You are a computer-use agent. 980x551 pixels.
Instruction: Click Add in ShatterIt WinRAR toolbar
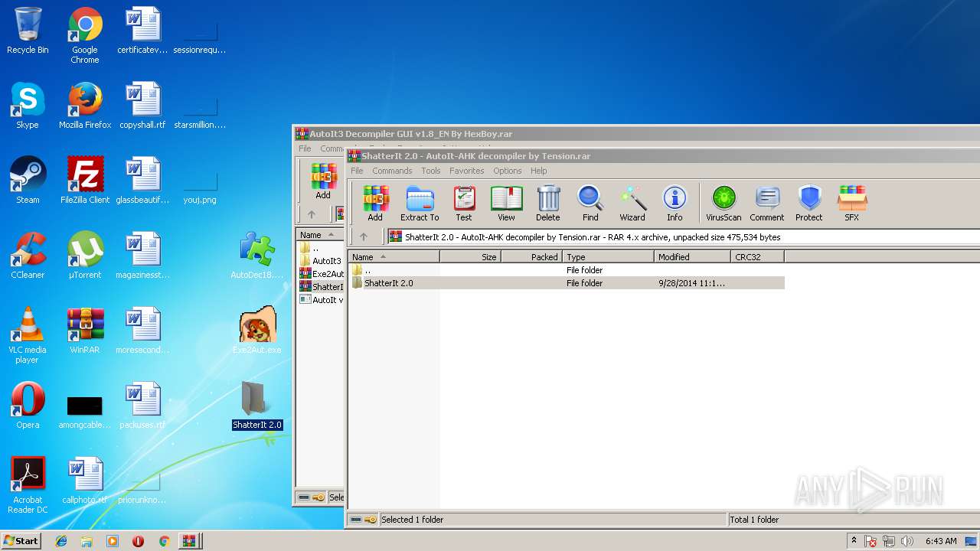tap(375, 204)
